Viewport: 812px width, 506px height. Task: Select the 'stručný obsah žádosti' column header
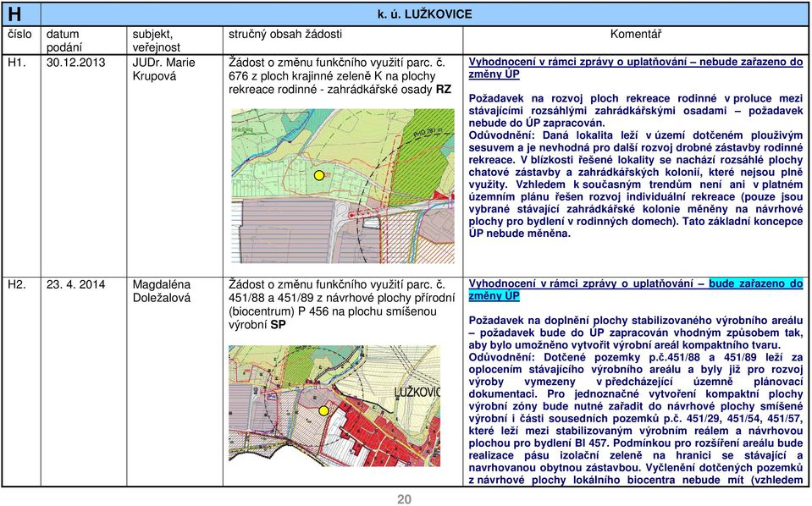tap(285, 34)
